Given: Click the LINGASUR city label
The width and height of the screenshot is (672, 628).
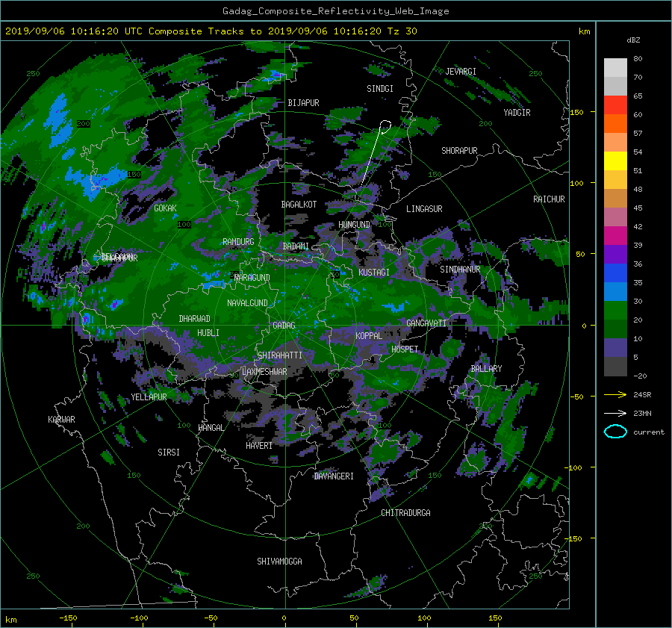Looking at the screenshot, I should [424, 209].
